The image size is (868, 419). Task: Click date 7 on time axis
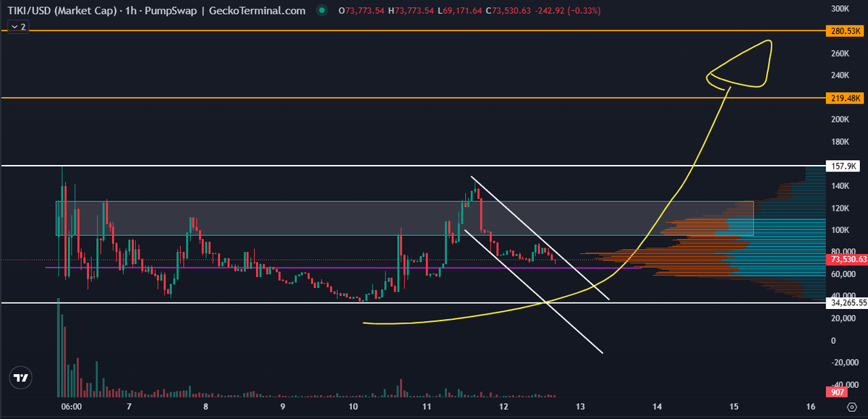coord(128,407)
